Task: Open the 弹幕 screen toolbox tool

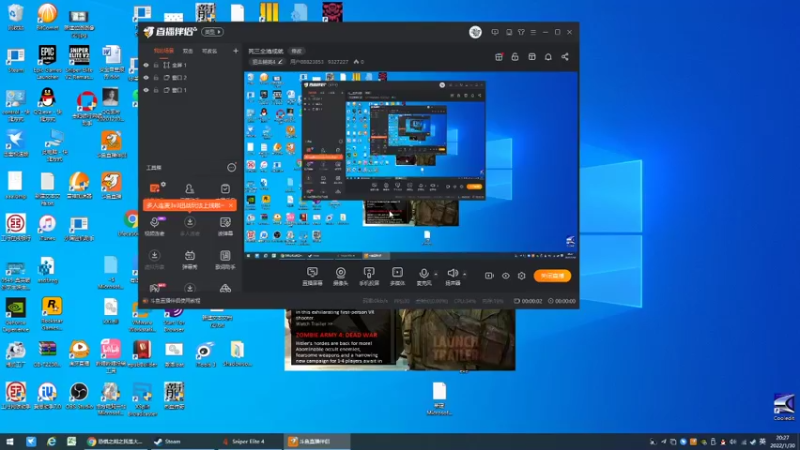Action: (225, 226)
